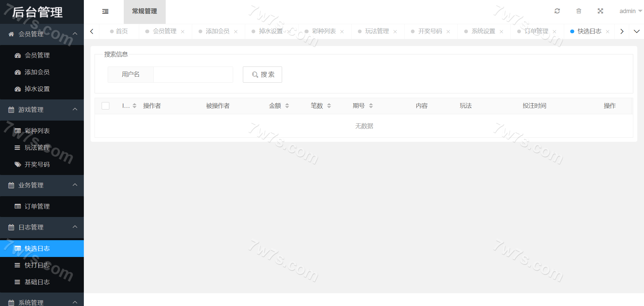Viewport: 644px width, 306px height.
Task: Open the admin user dropdown
Action: [630, 11]
